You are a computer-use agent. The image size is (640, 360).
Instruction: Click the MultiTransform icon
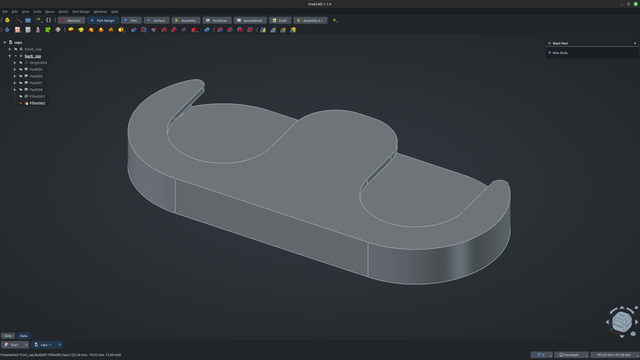pyautogui.click(x=293, y=30)
